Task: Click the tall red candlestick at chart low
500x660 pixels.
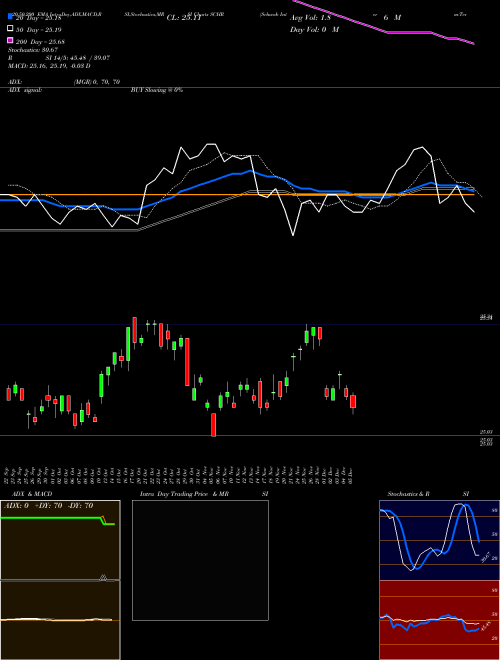Action: pos(214,424)
